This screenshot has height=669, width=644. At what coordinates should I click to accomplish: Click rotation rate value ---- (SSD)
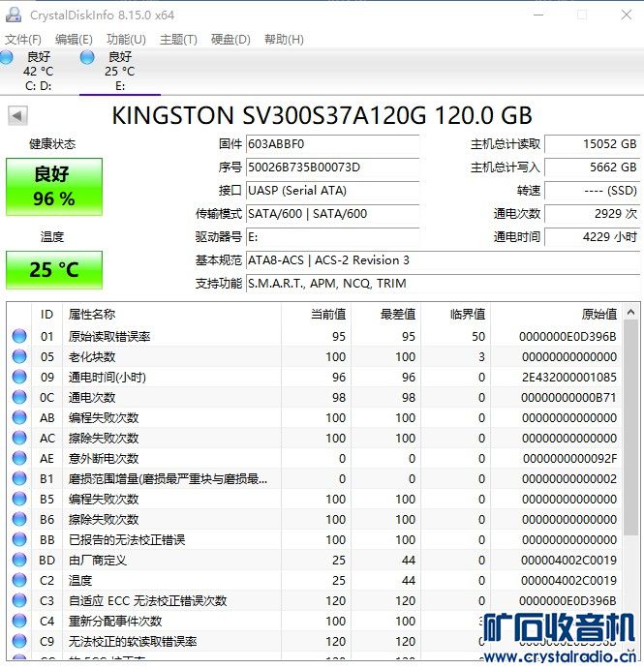tap(593, 191)
